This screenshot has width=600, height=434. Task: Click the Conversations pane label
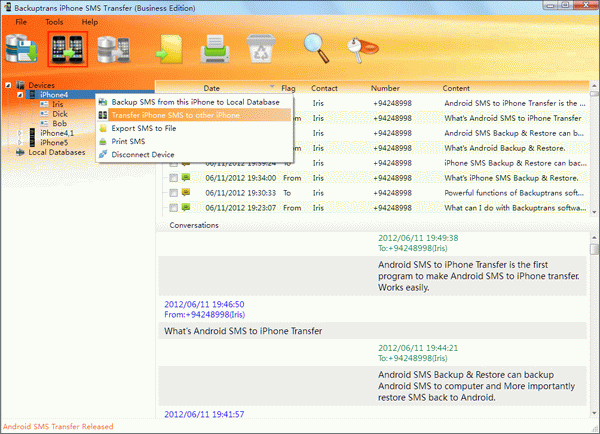(x=194, y=225)
